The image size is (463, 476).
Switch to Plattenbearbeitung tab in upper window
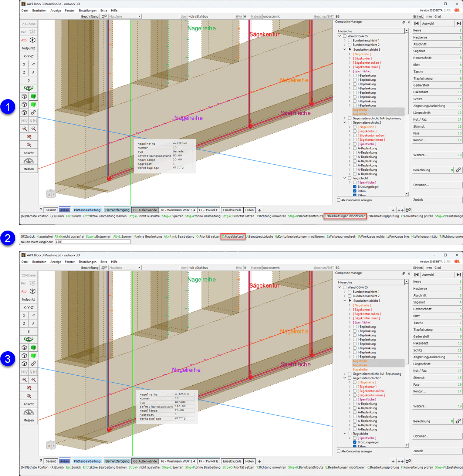click(x=87, y=210)
